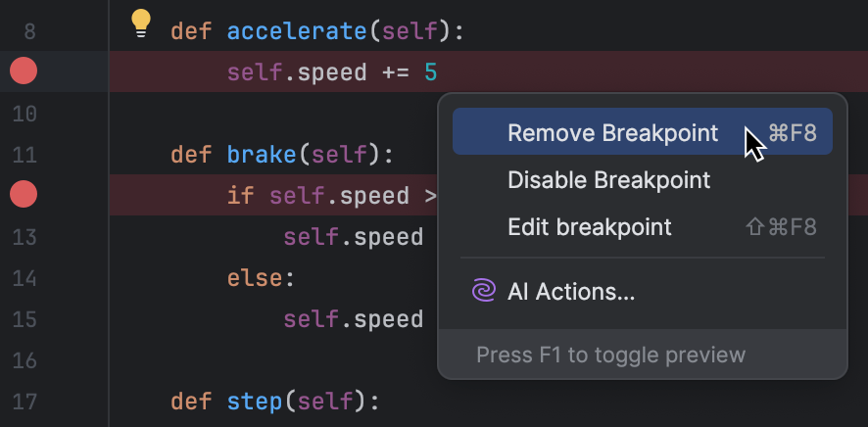The image size is (868, 427).
Task: Toggle the red breakpoint on line 12
Action: 23,195
